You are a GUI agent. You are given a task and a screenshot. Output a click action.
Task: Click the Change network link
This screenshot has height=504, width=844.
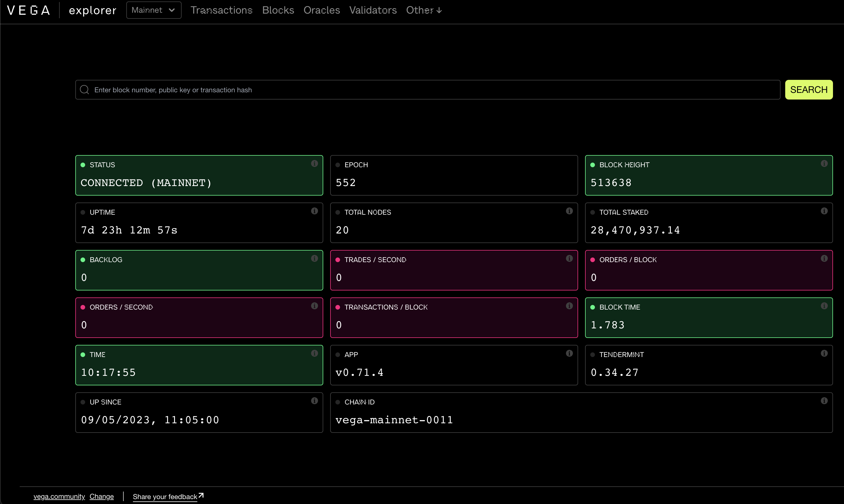point(101,496)
